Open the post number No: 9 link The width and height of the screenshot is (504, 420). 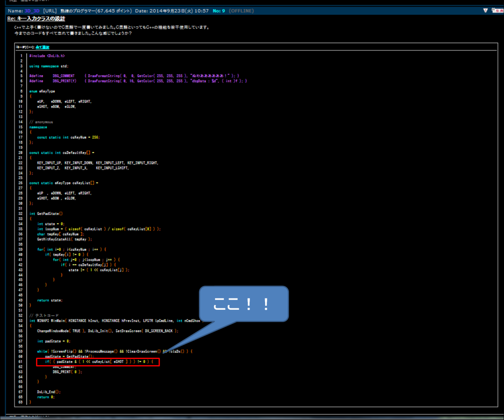(219, 11)
